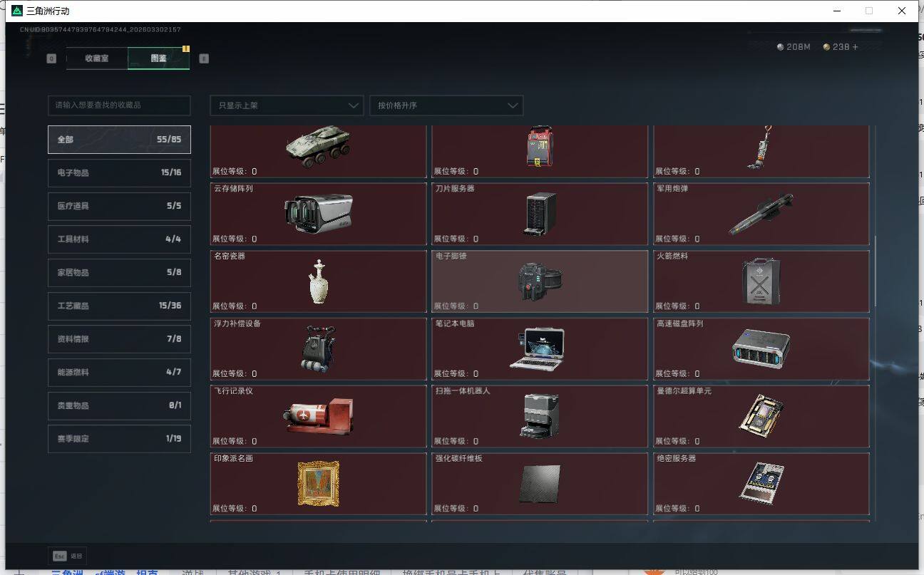Viewport: 924px width, 575px height.
Task: Select the upright vacuum cleaner image
Action: coord(761,147)
